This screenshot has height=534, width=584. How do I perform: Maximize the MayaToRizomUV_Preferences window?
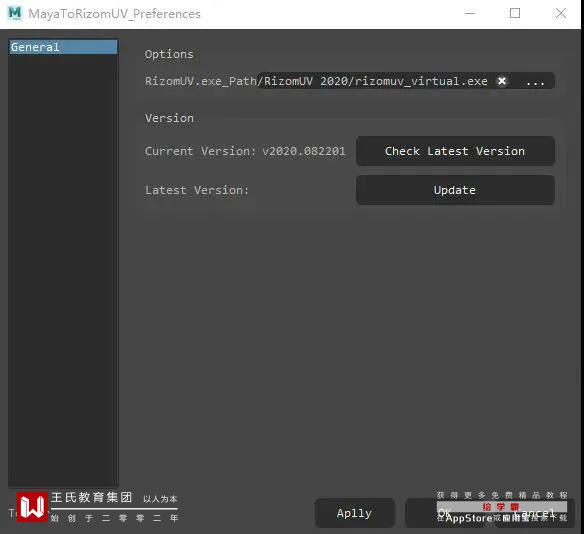[x=515, y=13]
